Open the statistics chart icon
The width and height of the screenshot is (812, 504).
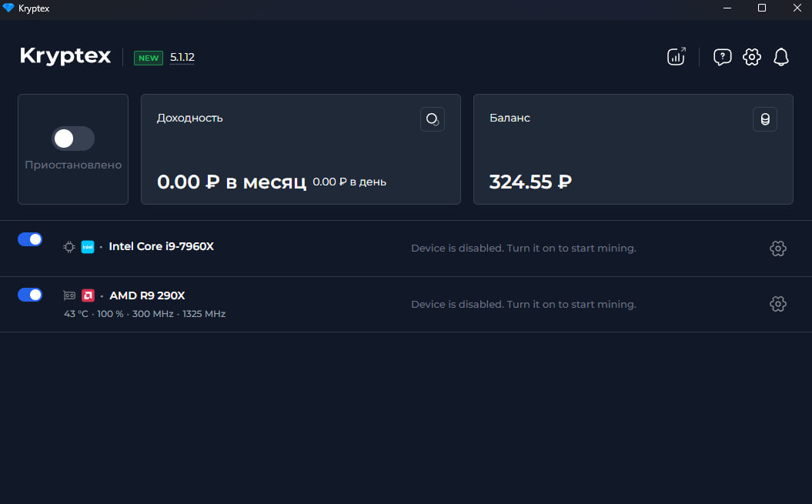(x=676, y=56)
